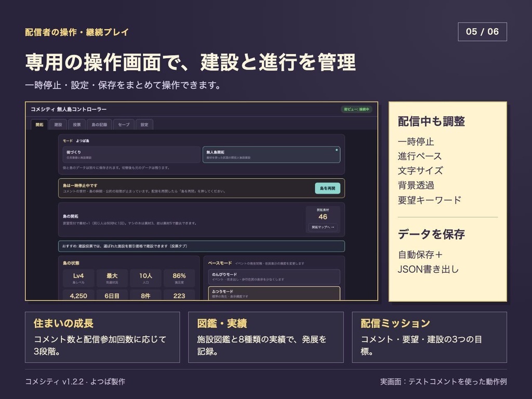Screen dimensions: 532x399
Task: Open the 島の記録 tab
Action: pos(99,125)
